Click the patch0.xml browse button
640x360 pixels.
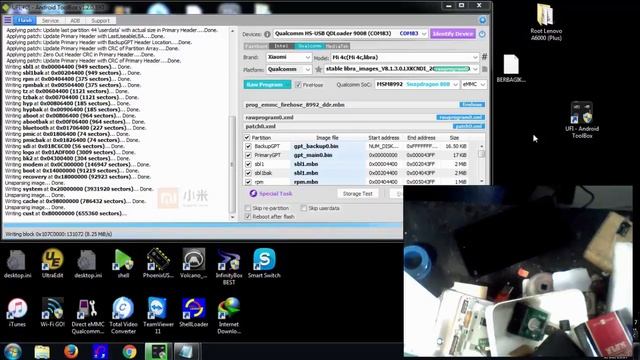click(x=469, y=127)
